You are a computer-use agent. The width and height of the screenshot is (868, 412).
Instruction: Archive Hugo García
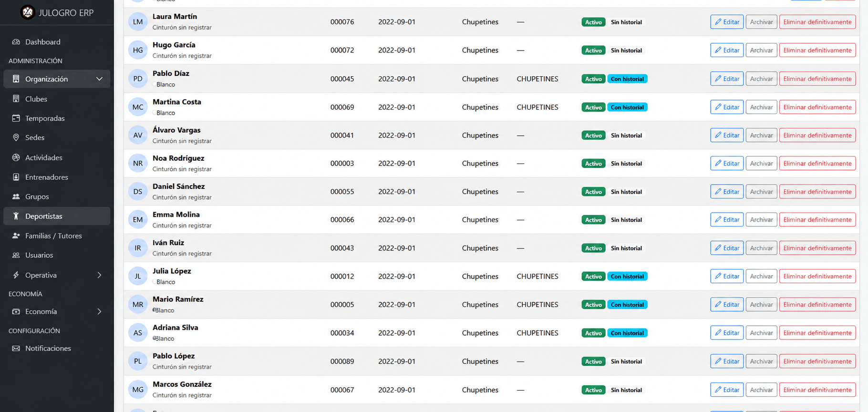click(x=761, y=50)
